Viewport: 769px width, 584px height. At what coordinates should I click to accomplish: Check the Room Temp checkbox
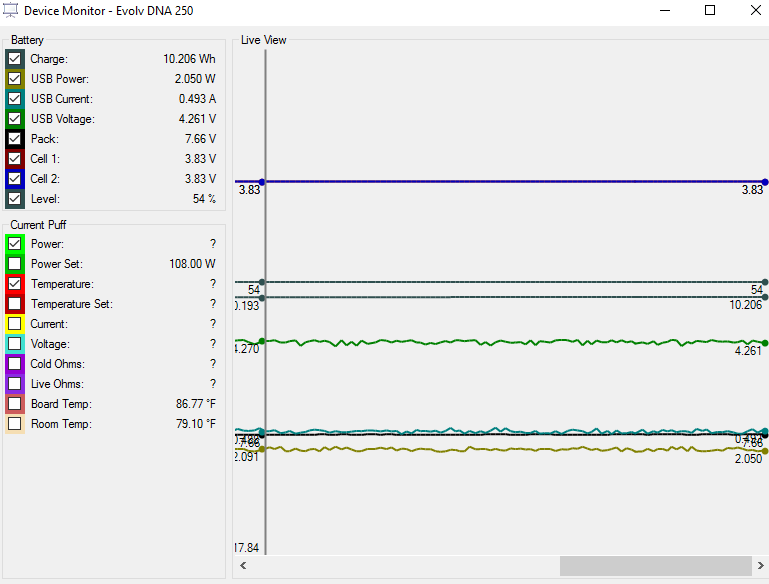tap(15, 424)
